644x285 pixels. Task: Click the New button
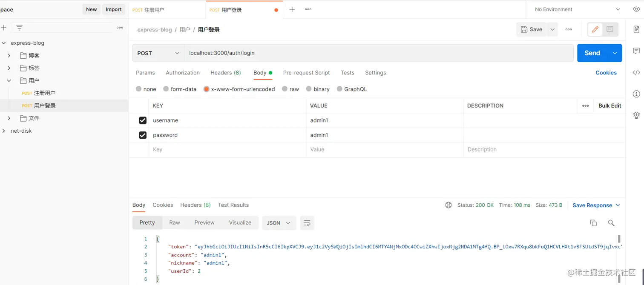pyautogui.click(x=92, y=9)
